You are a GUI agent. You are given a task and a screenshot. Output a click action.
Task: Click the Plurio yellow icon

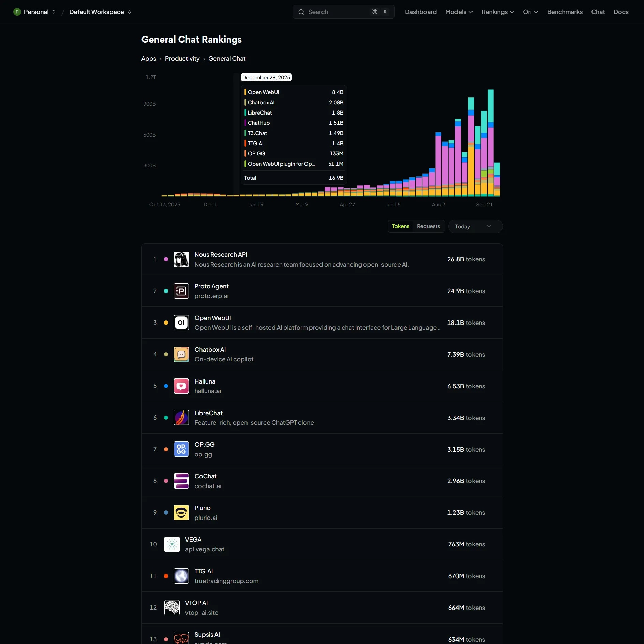[x=181, y=513]
